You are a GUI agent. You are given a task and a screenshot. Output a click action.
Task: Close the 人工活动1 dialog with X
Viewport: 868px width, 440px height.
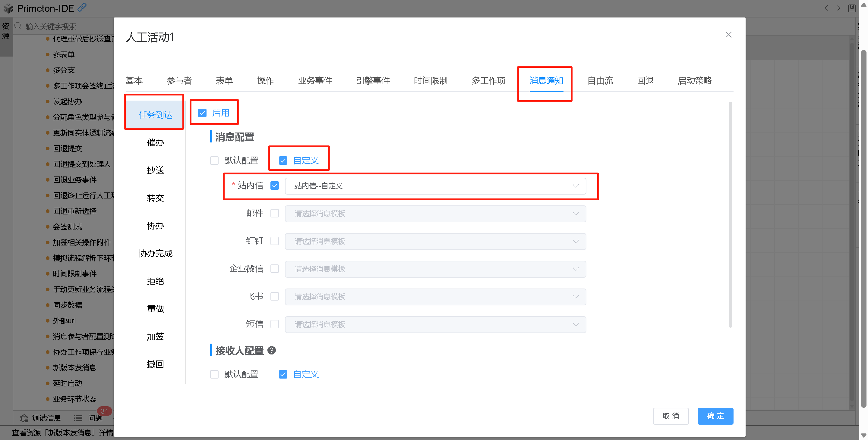tap(728, 35)
